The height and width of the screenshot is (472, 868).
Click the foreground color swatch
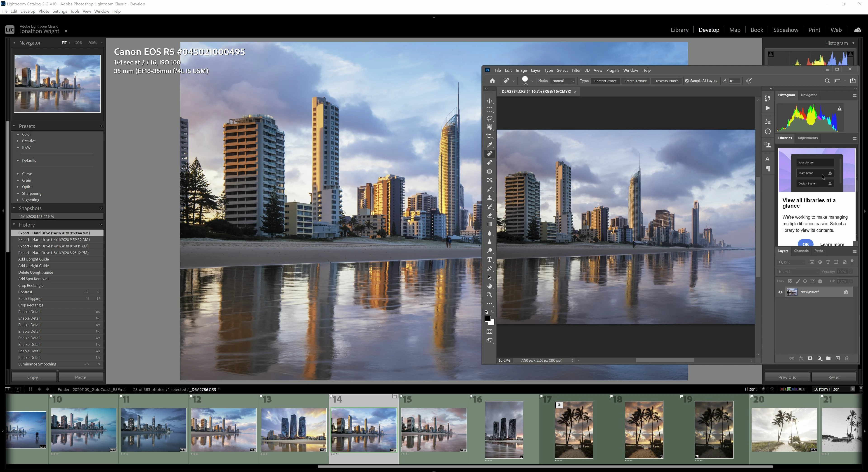click(488, 319)
